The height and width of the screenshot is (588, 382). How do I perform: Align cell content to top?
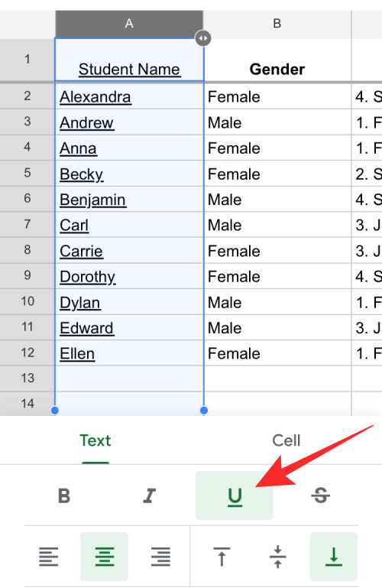pyautogui.click(x=222, y=556)
